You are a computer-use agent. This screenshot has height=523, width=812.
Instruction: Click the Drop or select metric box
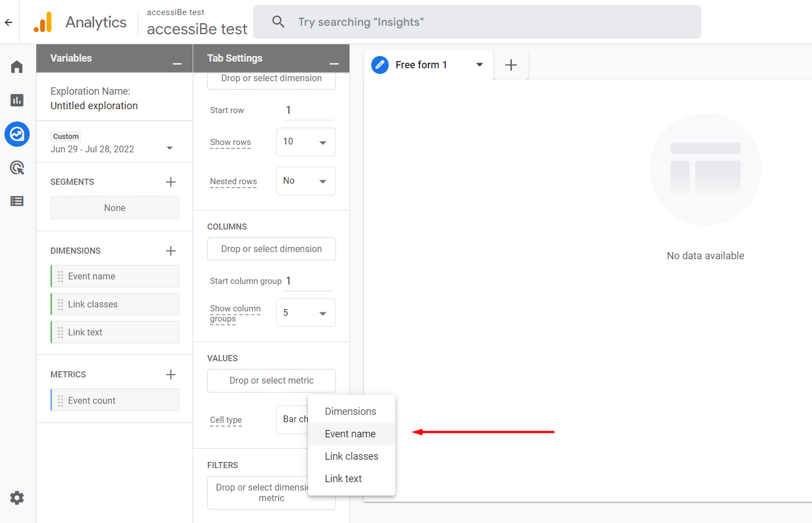tap(272, 381)
